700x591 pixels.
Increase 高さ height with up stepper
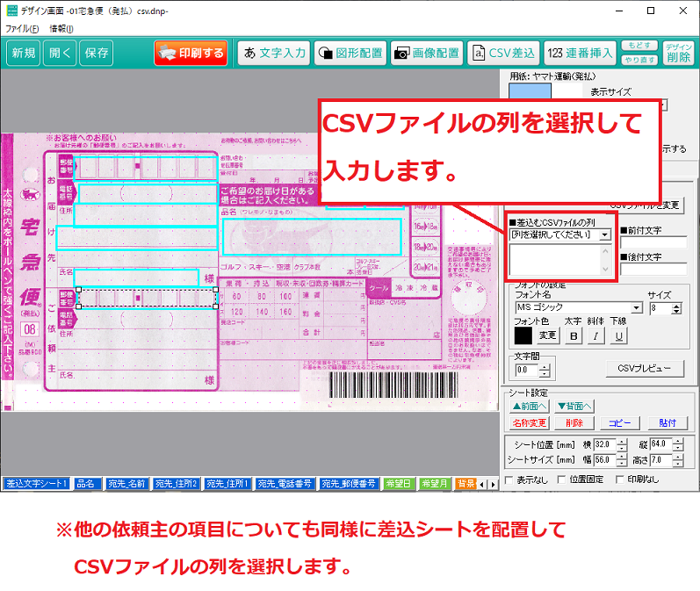pyautogui.click(x=678, y=458)
